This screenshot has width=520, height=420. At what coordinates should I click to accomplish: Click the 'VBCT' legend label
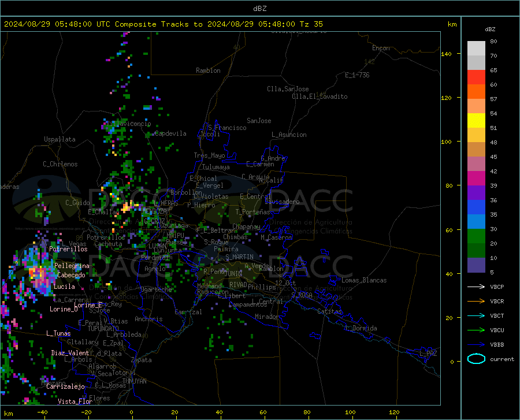497,316
